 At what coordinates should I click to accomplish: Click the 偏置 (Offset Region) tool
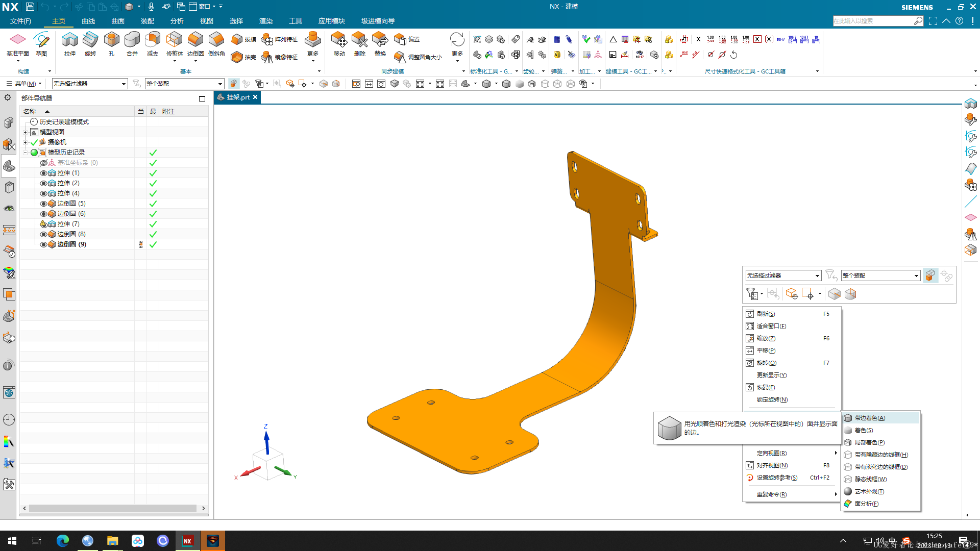coord(407,39)
